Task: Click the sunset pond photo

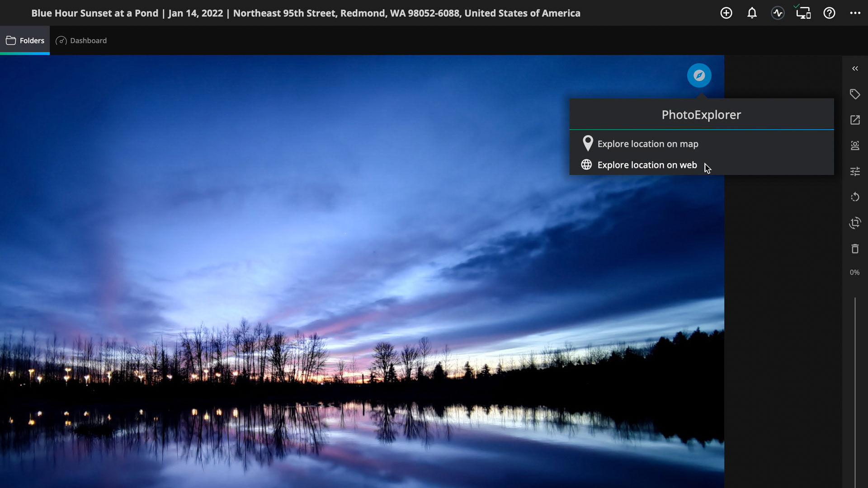Action: click(362, 271)
